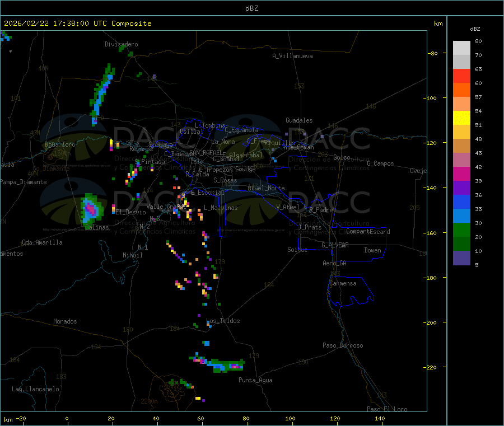This screenshot has height=426, width=504.
Task: Click the echo cluster west of Punta_Agua
Action: tap(218, 363)
